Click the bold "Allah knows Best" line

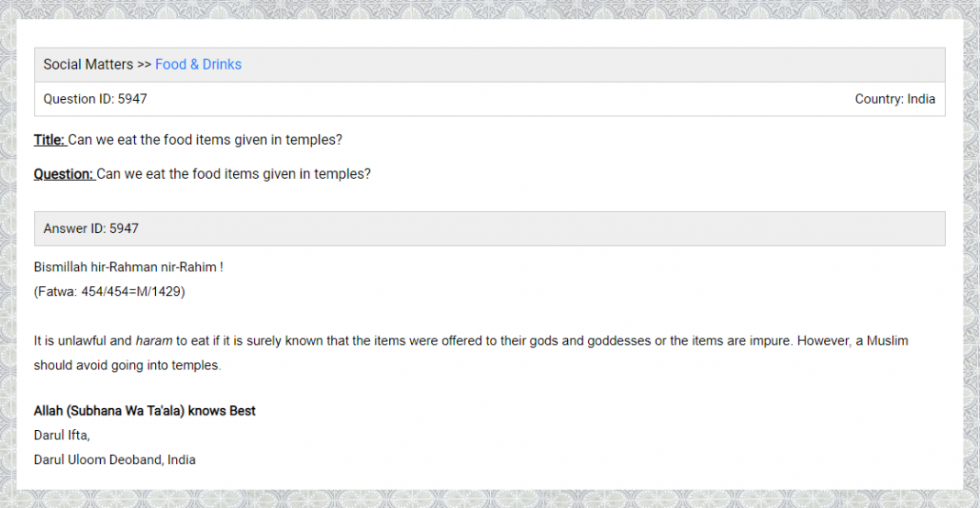pos(145,411)
